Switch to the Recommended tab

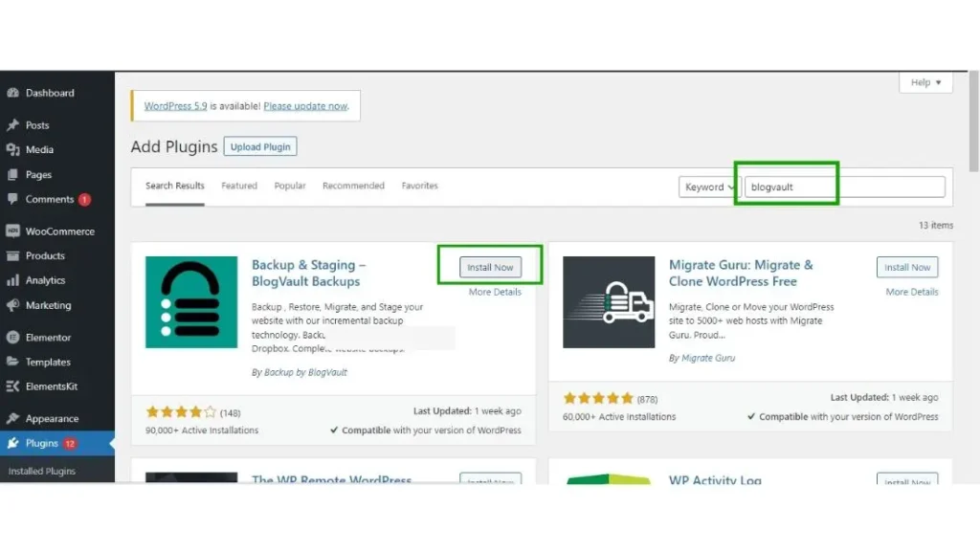(x=353, y=186)
